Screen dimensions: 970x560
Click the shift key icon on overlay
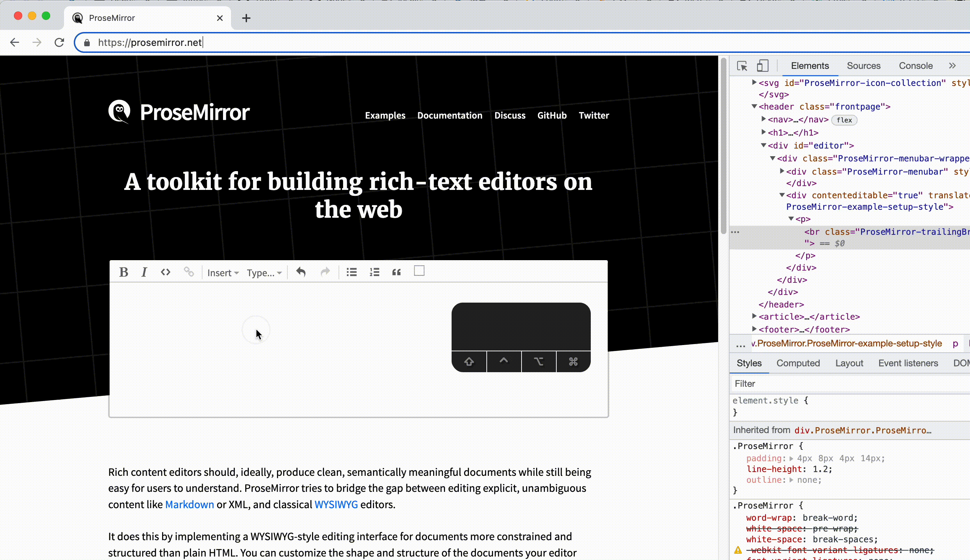click(x=469, y=361)
